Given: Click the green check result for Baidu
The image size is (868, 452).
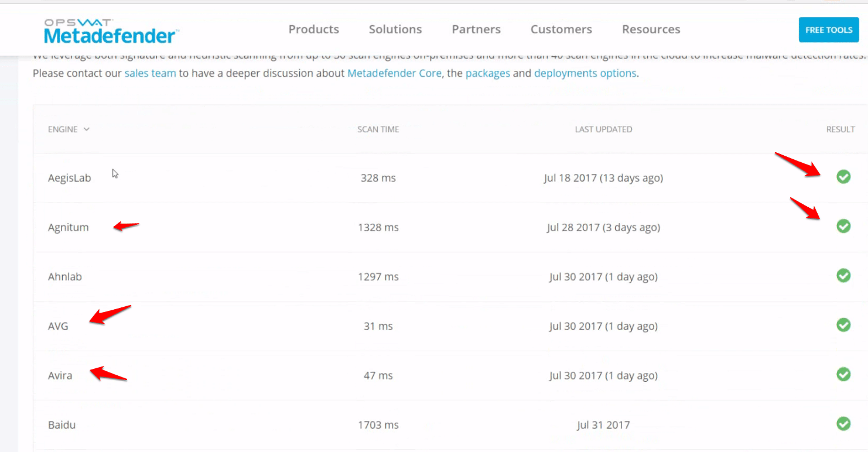Looking at the screenshot, I should click(x=843, y=423).
